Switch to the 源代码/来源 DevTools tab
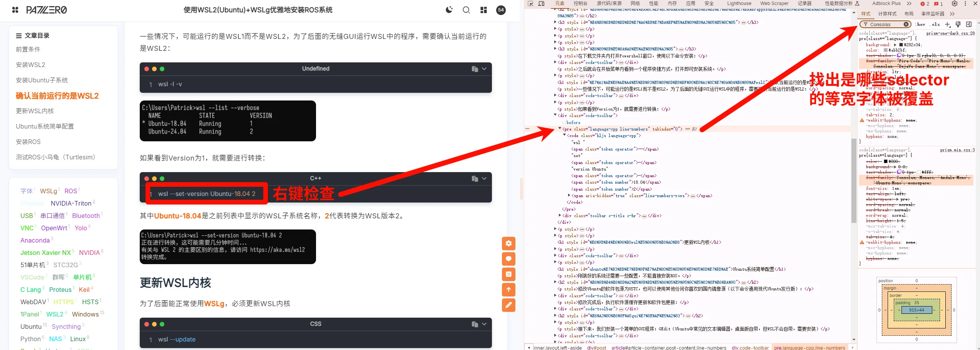The width and height of the screenshot is (980, 350). [609, 3]
